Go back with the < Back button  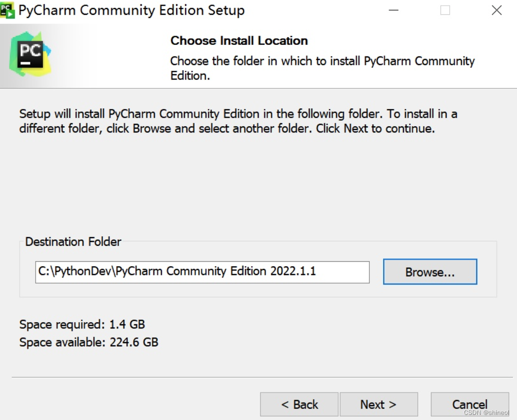point(299,405)
